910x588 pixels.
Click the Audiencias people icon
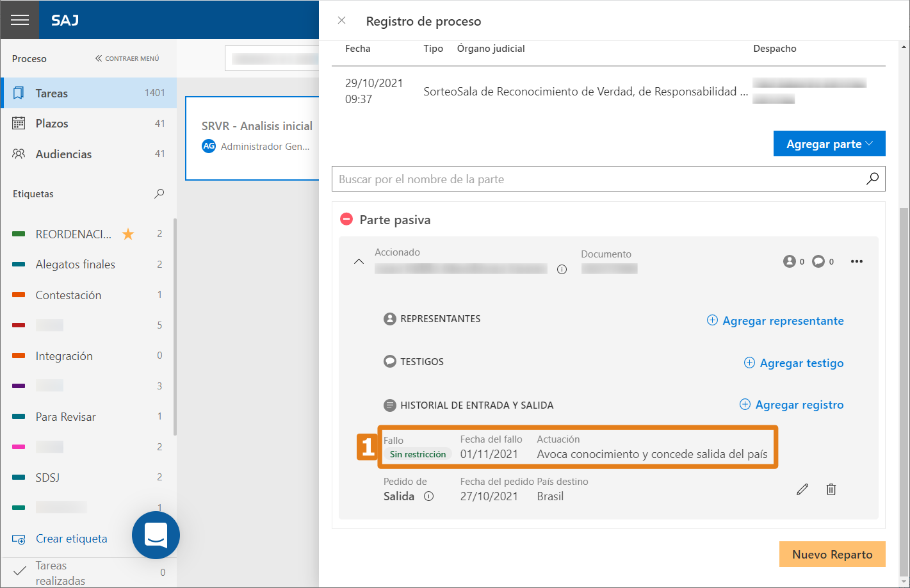tap(19, 154)
